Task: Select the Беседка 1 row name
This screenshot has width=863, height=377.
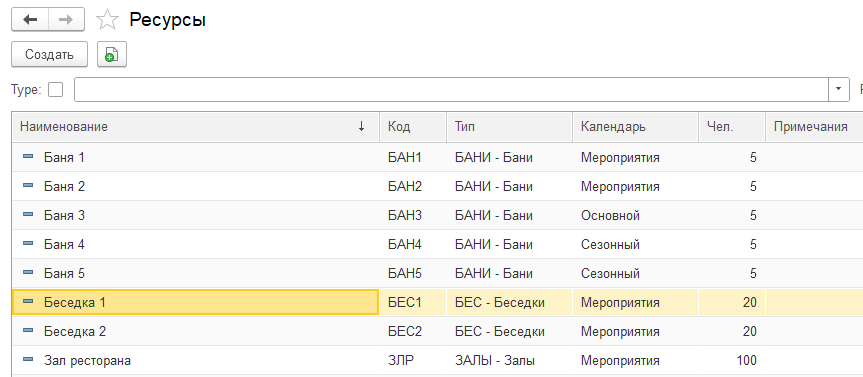Action: pos(75,303)
